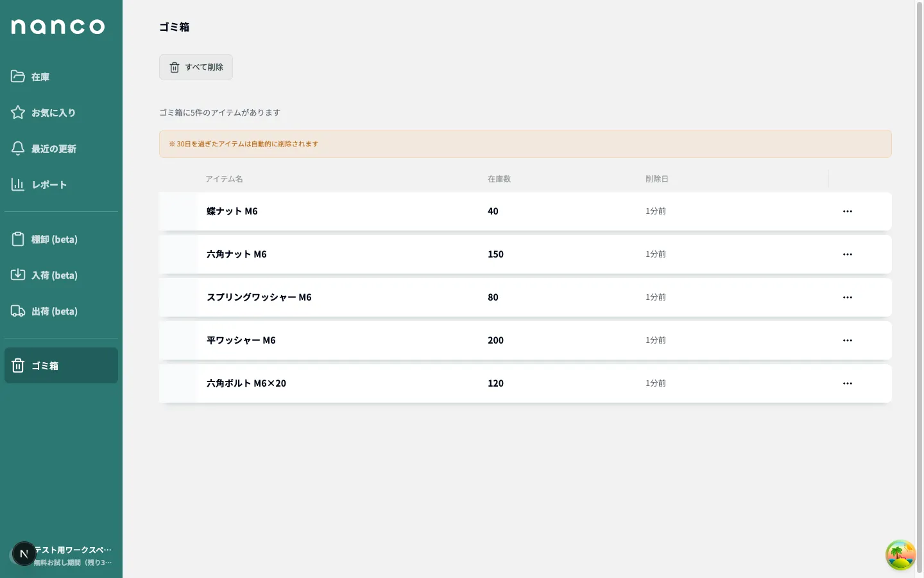Open テスト用ワークスペース account switcher
The image size is (924, 578).
click(61, 556)
